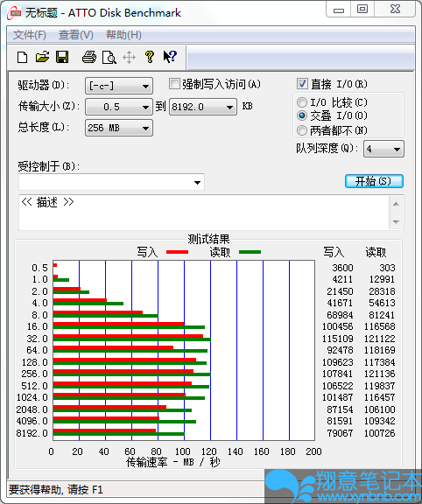
Task: Click the 读取 column header above values
Action: pyautogui.click(x=376, y=252)
